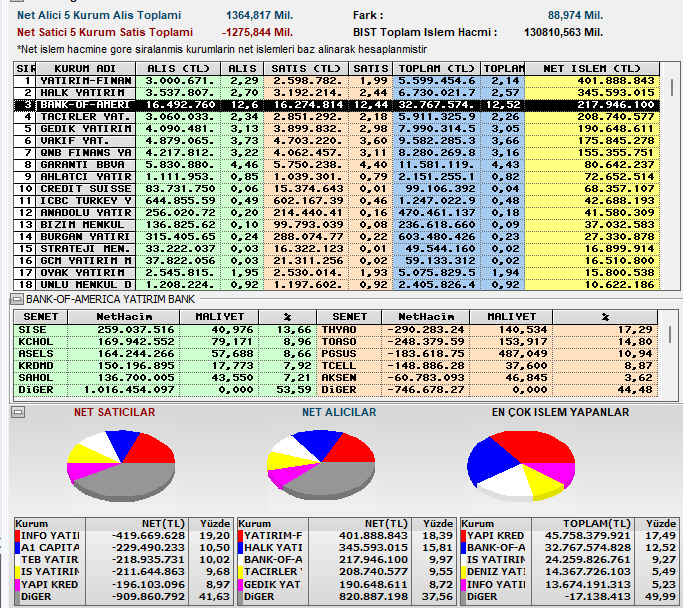Click the SIR column header
The width and height of the screenshot is (683, 608).
(x=25, y=69)
